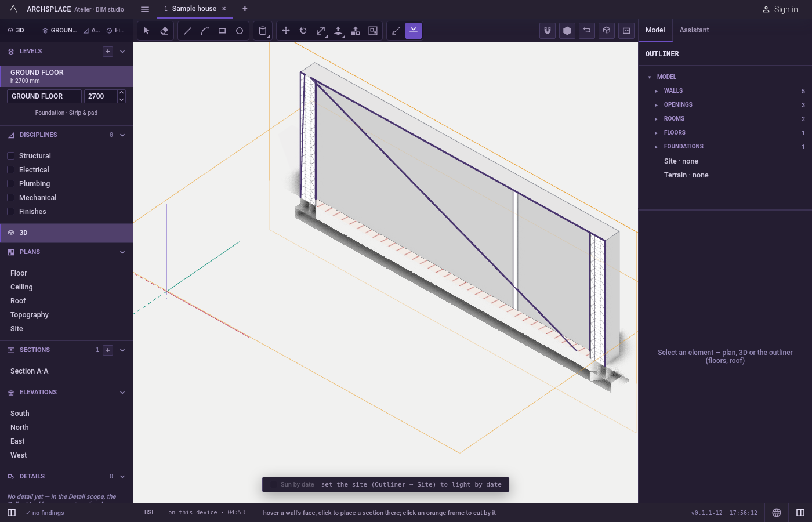Enable the Finishes discipline checkbox
This screenshot has width=812, height=522.
tap(10, 212)
